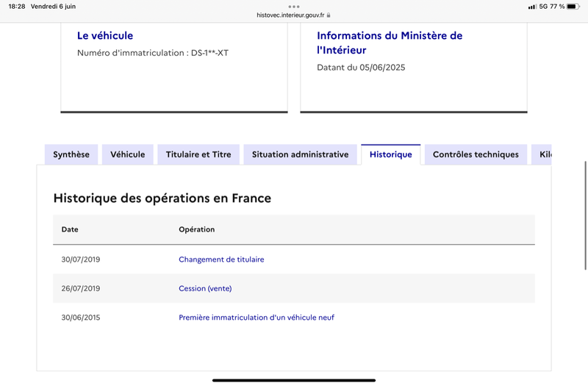Tap the 77 % battery percentage
Screen dimensions: 588x386
pyautogui.click(x=557, y=7)
